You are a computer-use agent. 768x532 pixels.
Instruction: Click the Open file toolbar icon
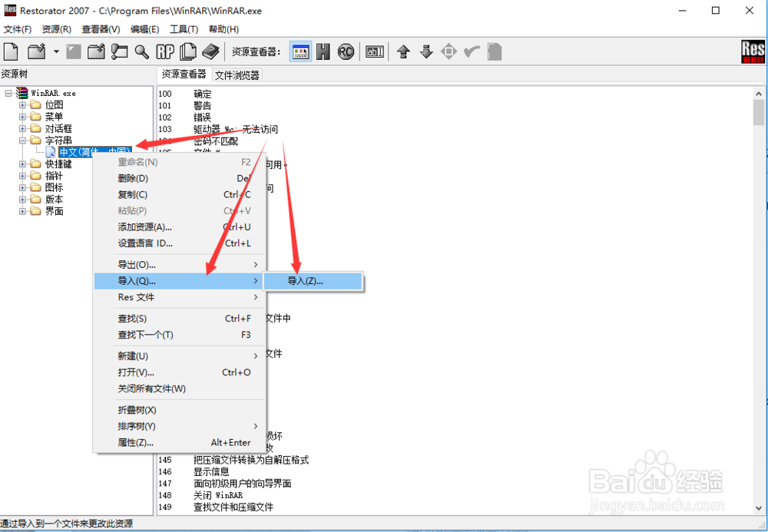coord(37,51)
